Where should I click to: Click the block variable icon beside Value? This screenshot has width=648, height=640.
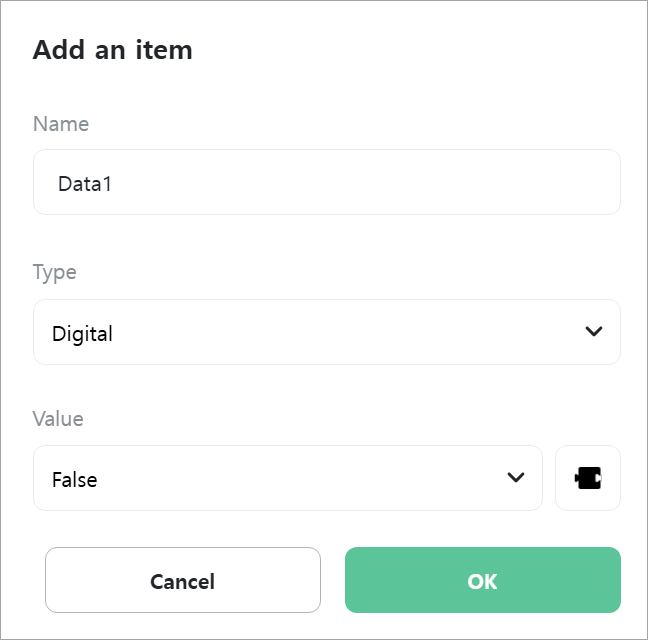coord(588,478)
